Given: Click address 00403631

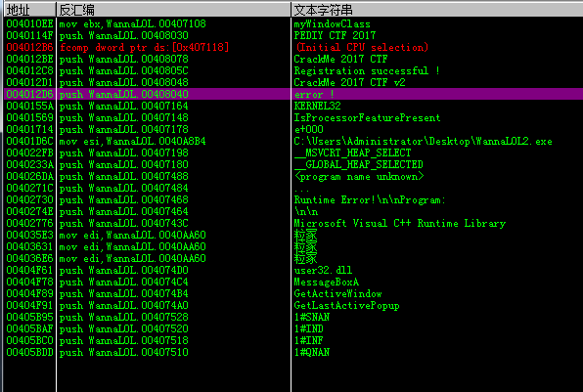Looking at the screenshot, I should tap(29, 246).
